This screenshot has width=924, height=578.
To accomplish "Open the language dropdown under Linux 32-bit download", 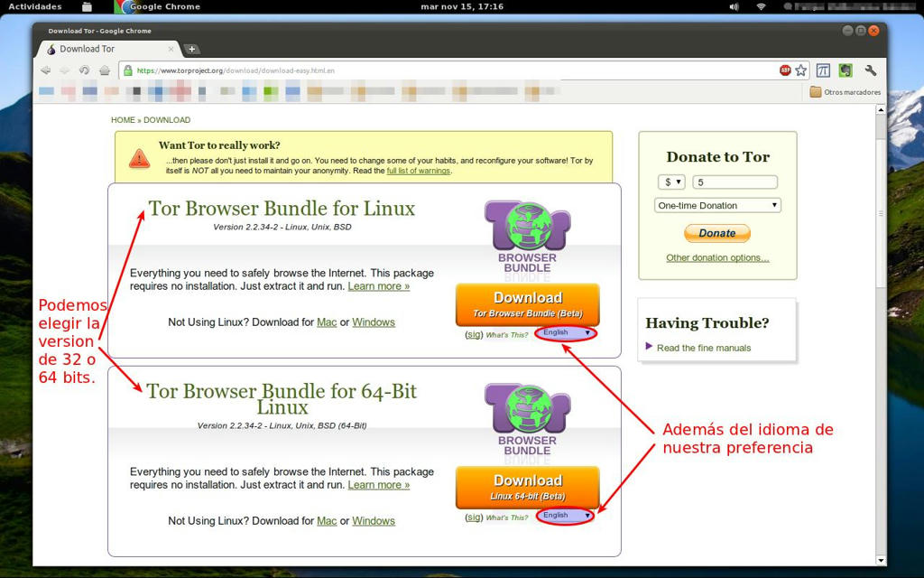I will pos(566,333).
